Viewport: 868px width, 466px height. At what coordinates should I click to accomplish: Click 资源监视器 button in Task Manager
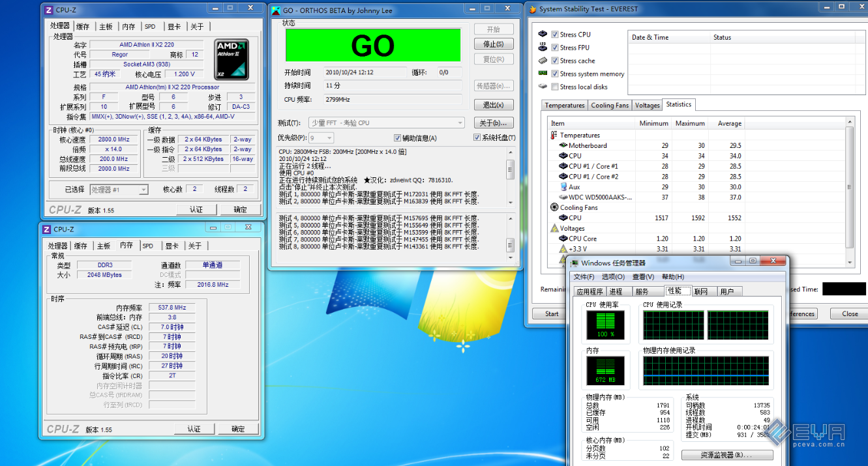point(727,455)
